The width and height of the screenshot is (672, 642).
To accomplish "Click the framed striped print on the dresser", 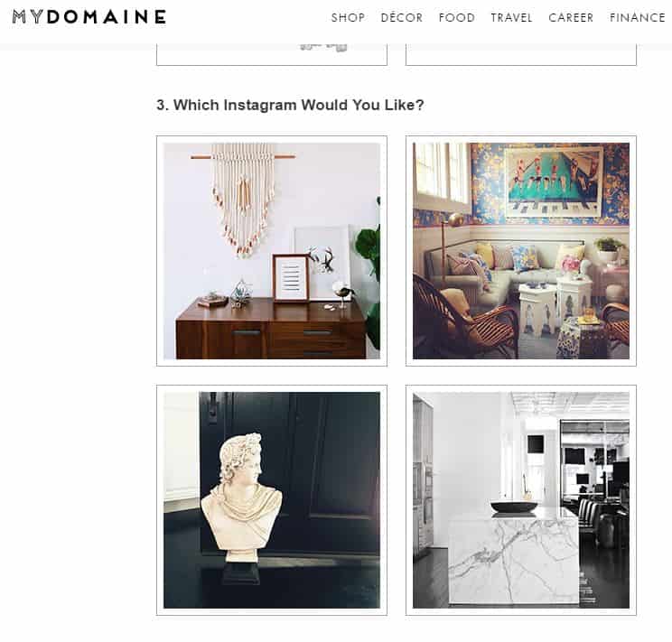I will (x=291, y=278).
